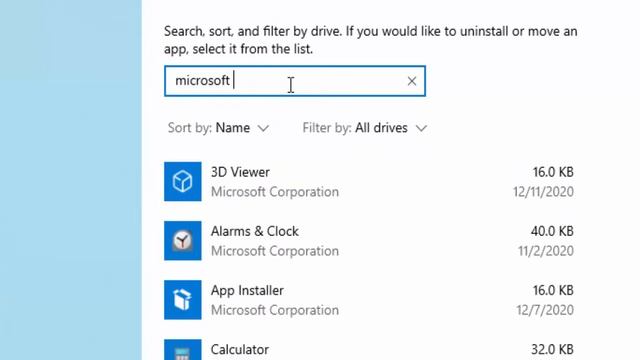This screenshot has height=360, width=640.
Task: Click the App Installer box icon
Action: (182, 300)
